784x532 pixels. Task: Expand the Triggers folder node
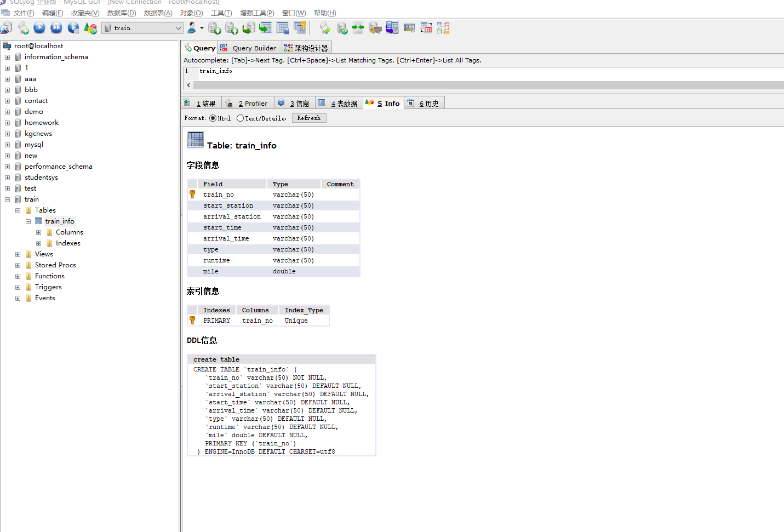(x=18, y=287)
